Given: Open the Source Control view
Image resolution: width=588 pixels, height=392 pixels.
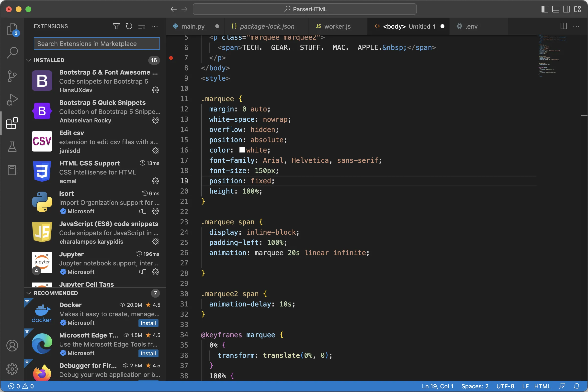Looking at the screenshot, I should click(12, 76).
